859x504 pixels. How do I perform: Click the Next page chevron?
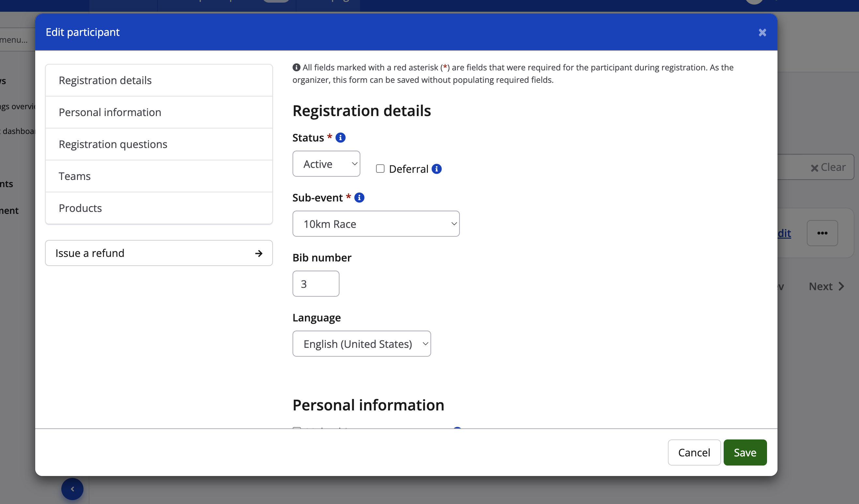click(841, 286)
